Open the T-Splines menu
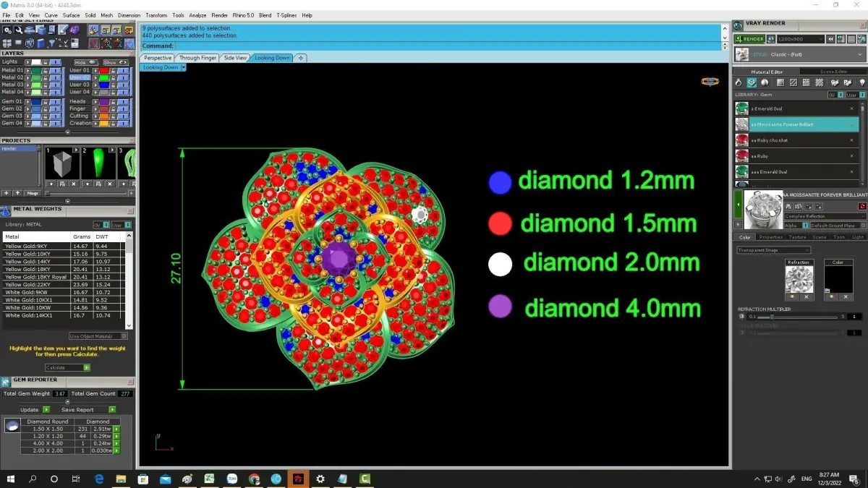Screen dimensions: 868x488 click(x=286, y=15)
